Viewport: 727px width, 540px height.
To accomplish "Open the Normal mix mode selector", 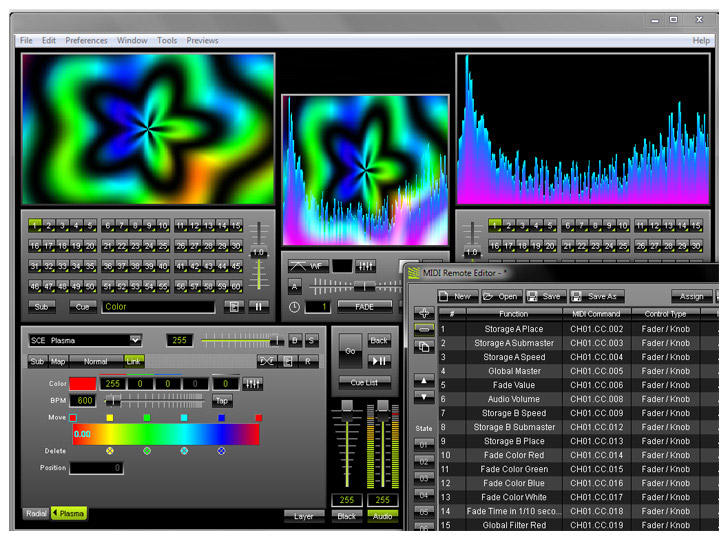I will point(96,360).
